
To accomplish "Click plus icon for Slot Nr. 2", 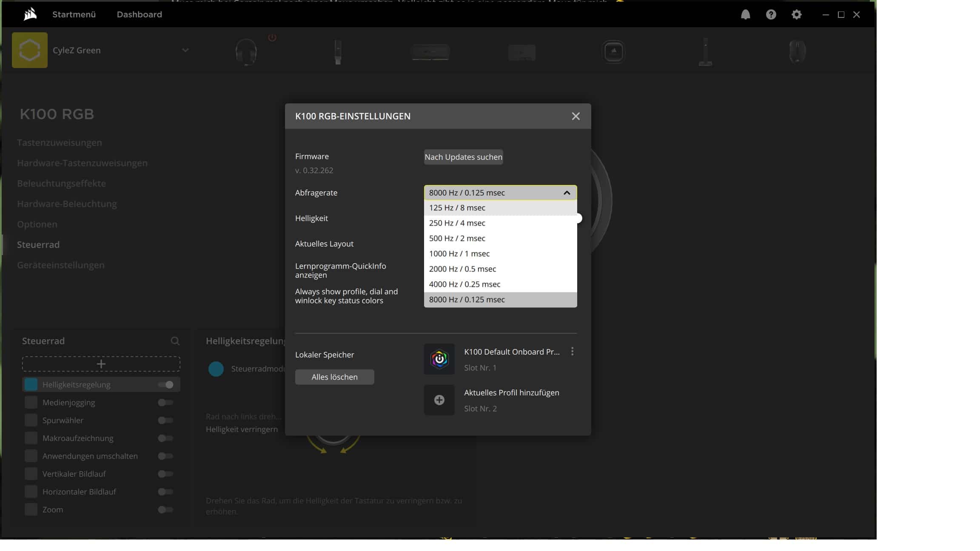I will click(439, 400).
